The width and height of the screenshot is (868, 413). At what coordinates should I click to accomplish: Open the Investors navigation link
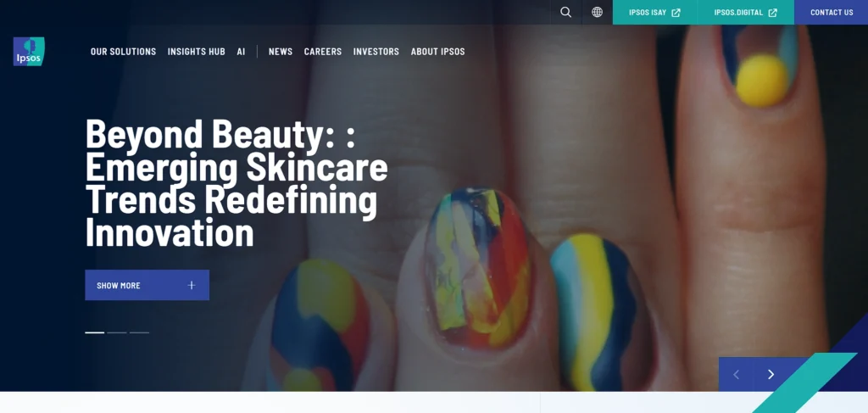click(x=376, y=52)
